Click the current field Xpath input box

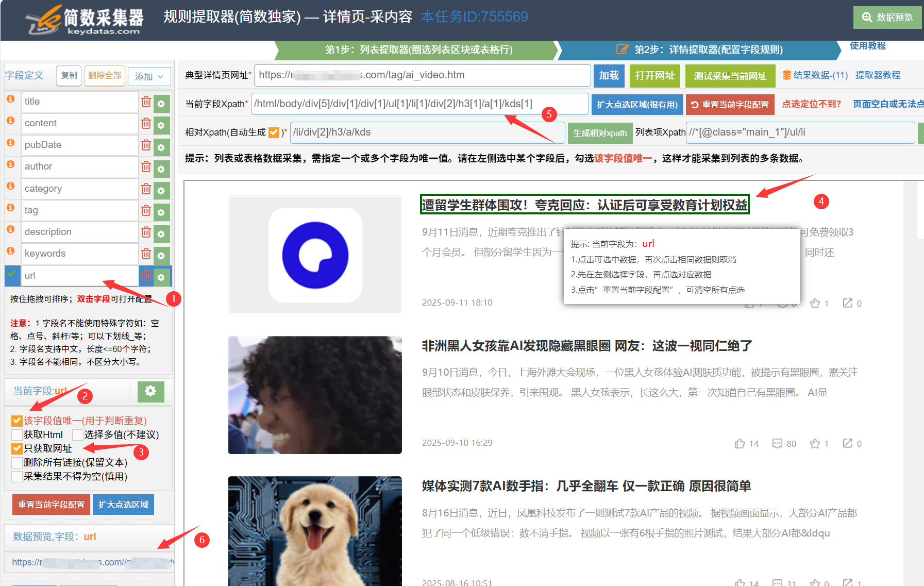[x=419, y=104]
